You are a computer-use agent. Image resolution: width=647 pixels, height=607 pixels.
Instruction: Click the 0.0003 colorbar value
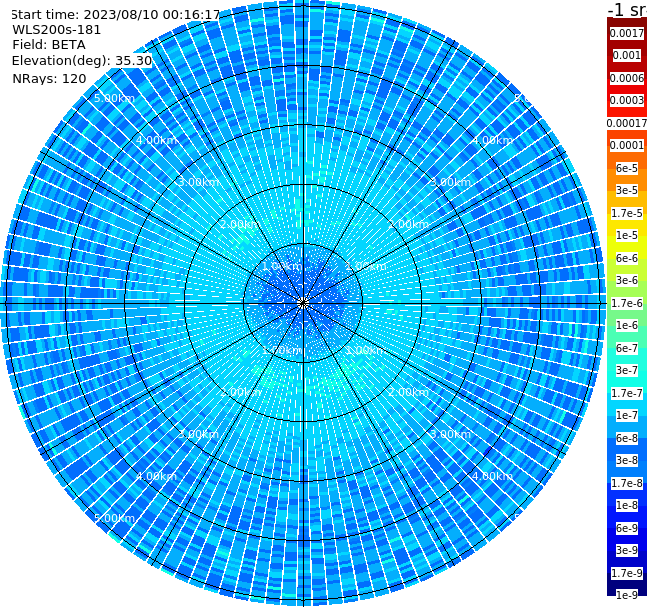[627, 100]
